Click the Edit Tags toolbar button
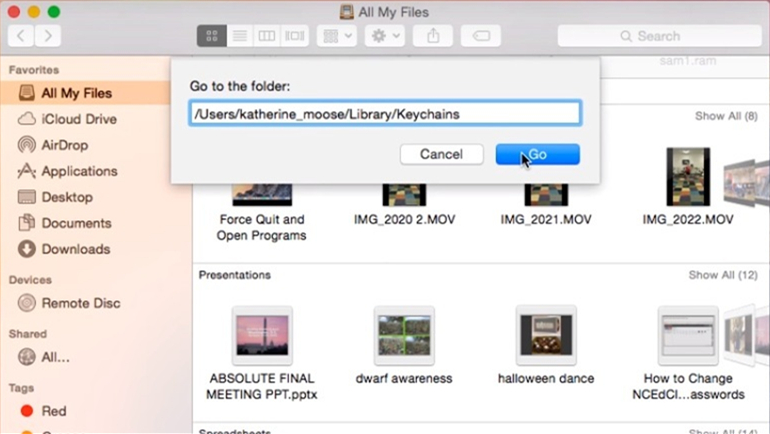 481,36
